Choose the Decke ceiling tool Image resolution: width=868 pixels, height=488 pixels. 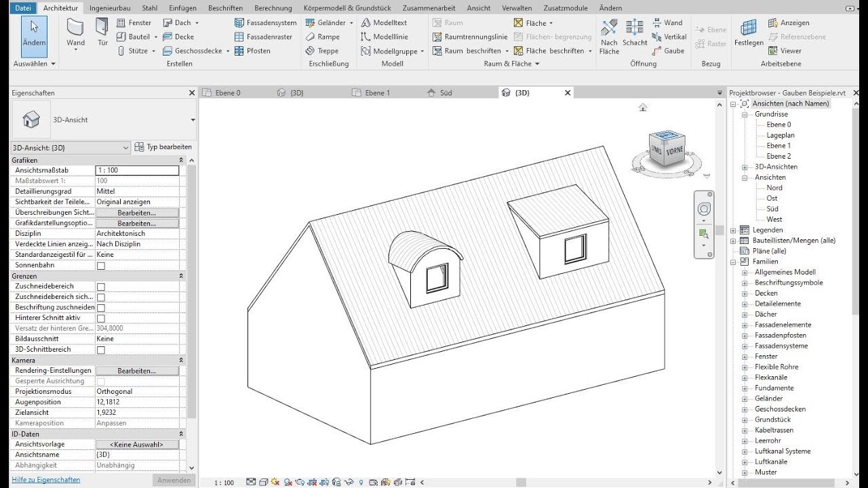178,37
